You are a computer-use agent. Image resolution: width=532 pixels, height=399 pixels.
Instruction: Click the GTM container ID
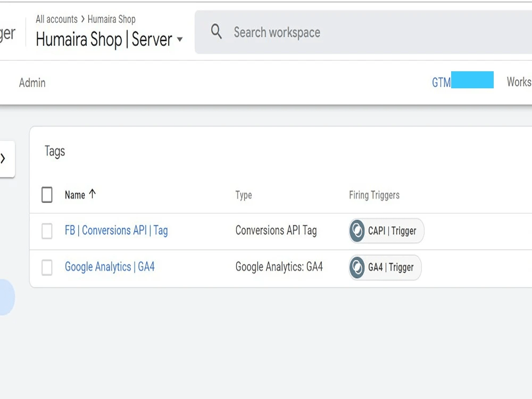pyautogui.click(x=462, y=81)
